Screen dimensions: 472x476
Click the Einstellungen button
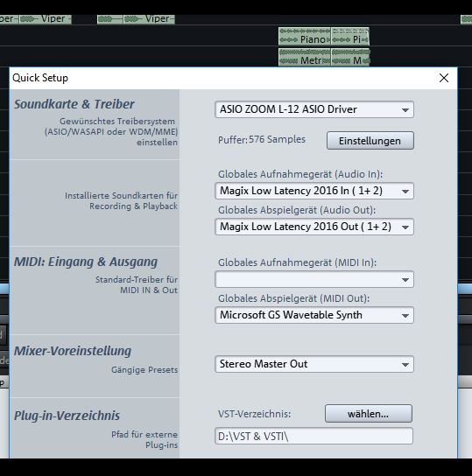(x=370, y=141)
